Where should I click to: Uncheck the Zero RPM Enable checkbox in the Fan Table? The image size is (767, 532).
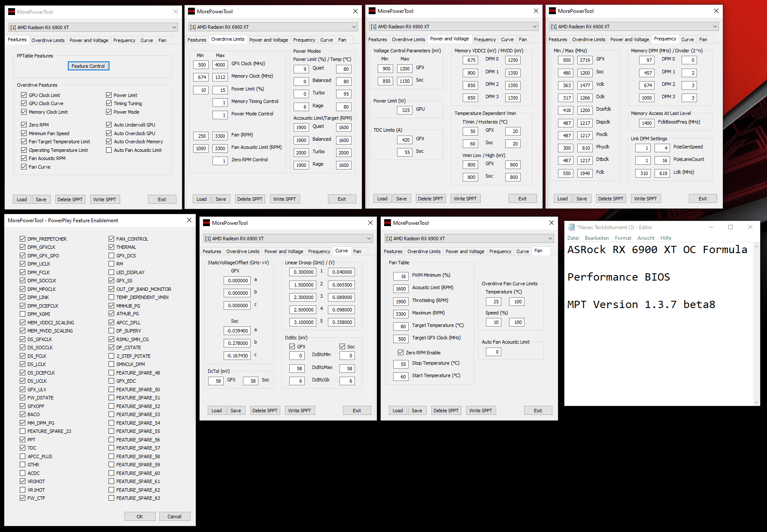point(401,353)
